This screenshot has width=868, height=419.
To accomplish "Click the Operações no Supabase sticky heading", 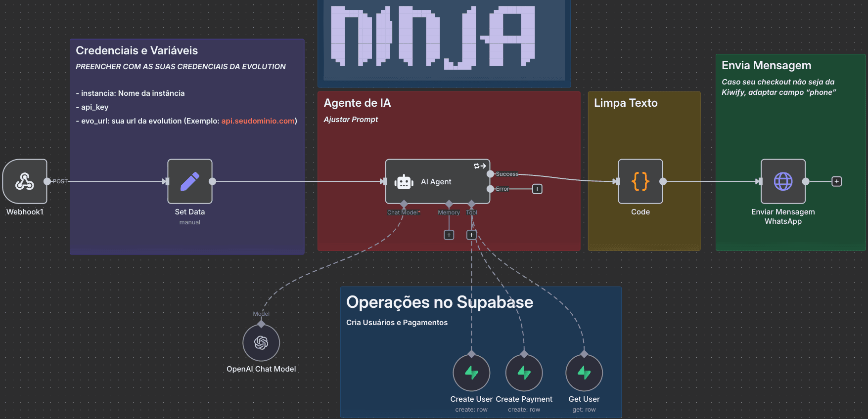I will click(439, 302).
